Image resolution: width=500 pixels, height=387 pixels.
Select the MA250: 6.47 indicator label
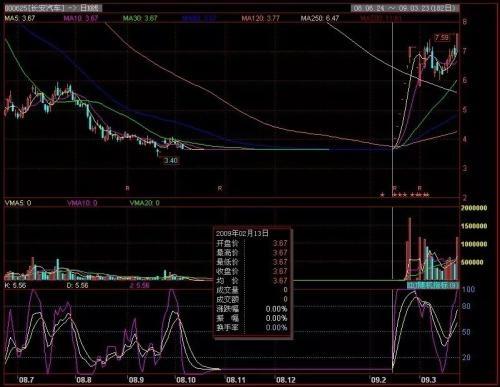[x=320, y=18]
